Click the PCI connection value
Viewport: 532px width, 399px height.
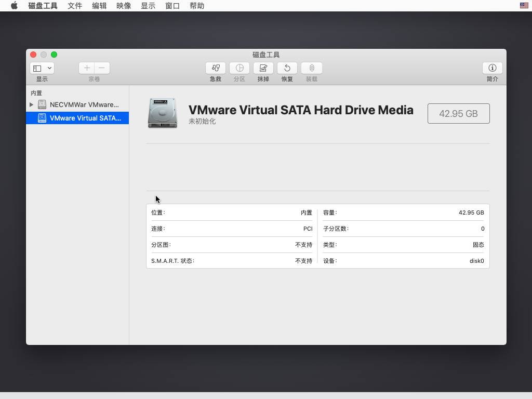[308, 229]
